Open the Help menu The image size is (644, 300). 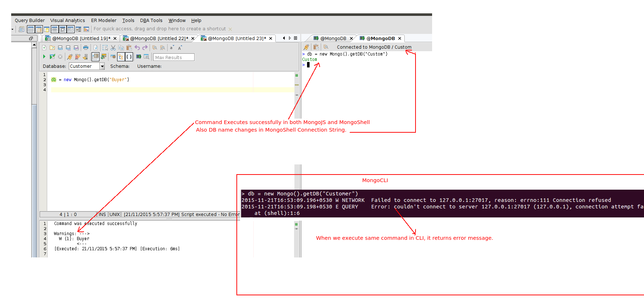pos(196,21)
